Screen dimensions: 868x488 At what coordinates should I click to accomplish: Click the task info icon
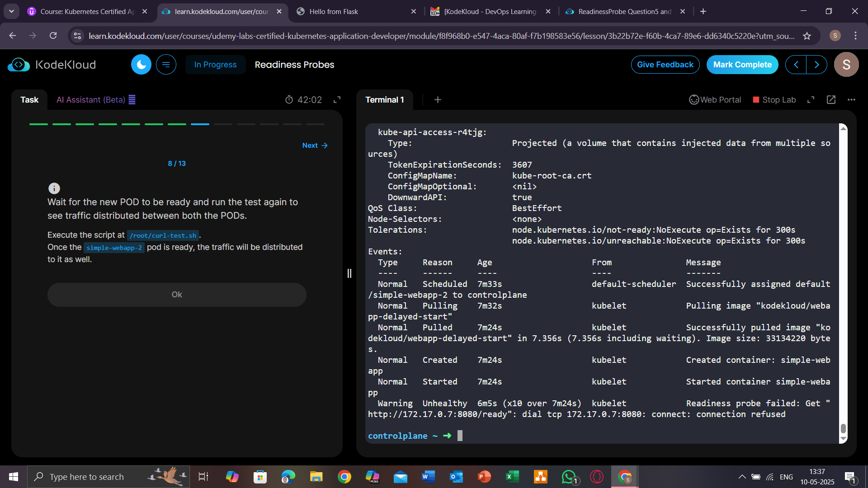[54, 188]
